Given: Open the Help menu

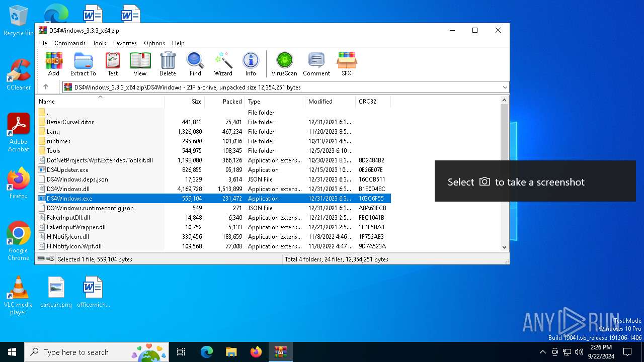Looking at the screenshot, I should point(178,43).
